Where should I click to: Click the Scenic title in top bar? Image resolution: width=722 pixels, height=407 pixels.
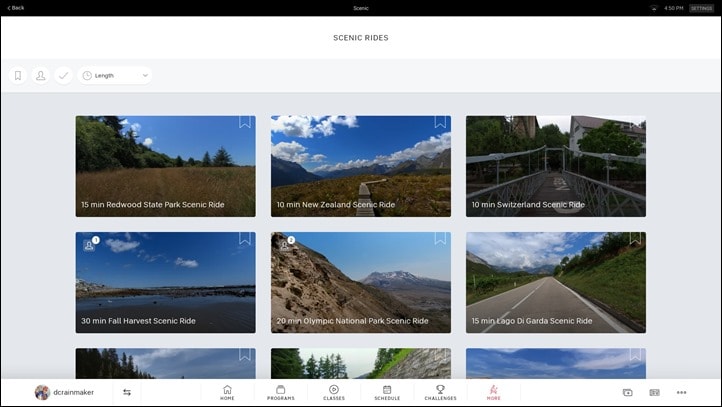click(x=361, y=8)
